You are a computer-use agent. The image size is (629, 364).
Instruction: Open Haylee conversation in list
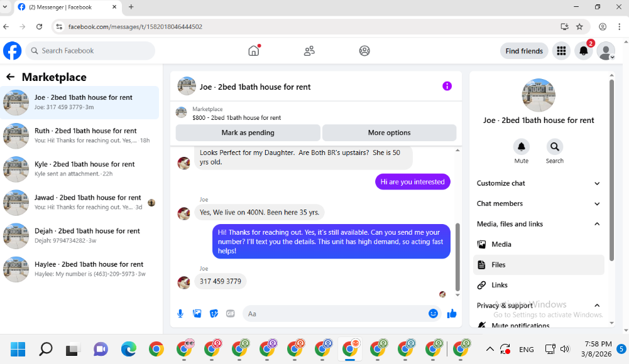[x=79, y=269]
